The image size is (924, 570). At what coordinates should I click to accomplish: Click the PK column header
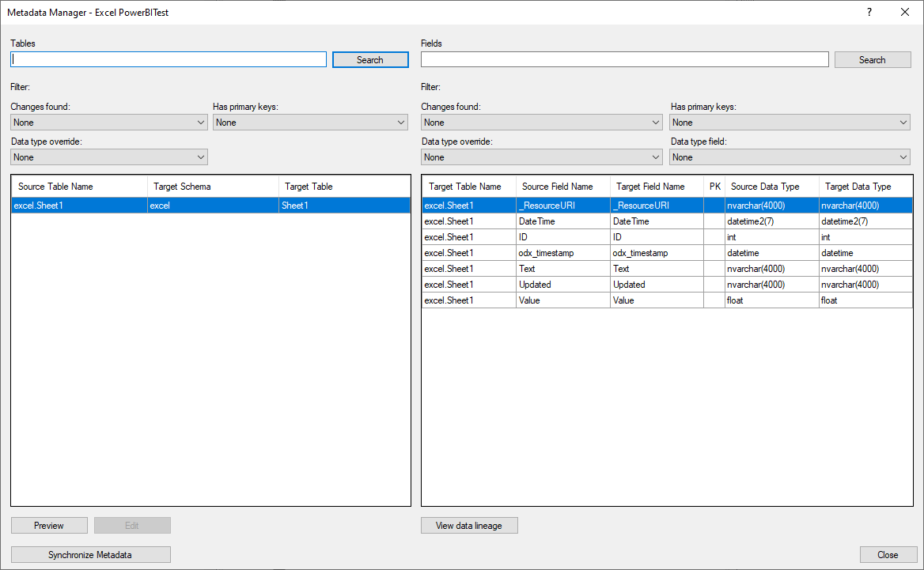pyautogui.click(x=714, y=187)
